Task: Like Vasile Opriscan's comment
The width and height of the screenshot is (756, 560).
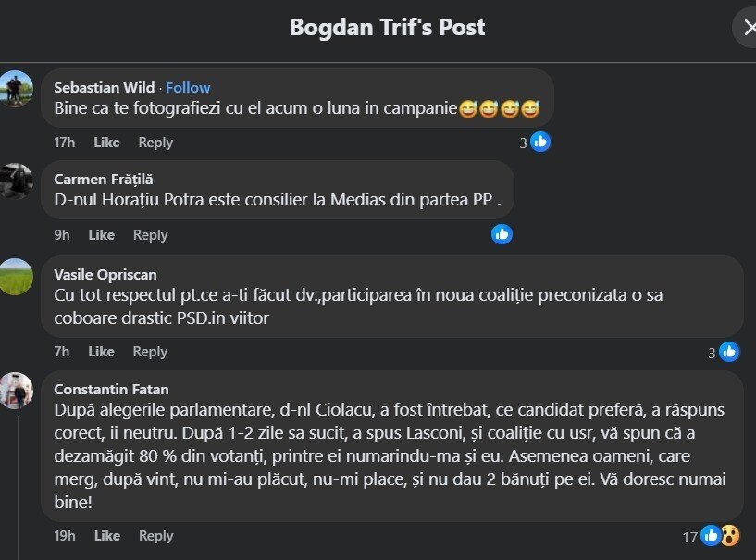Action: tap(101, 352)
